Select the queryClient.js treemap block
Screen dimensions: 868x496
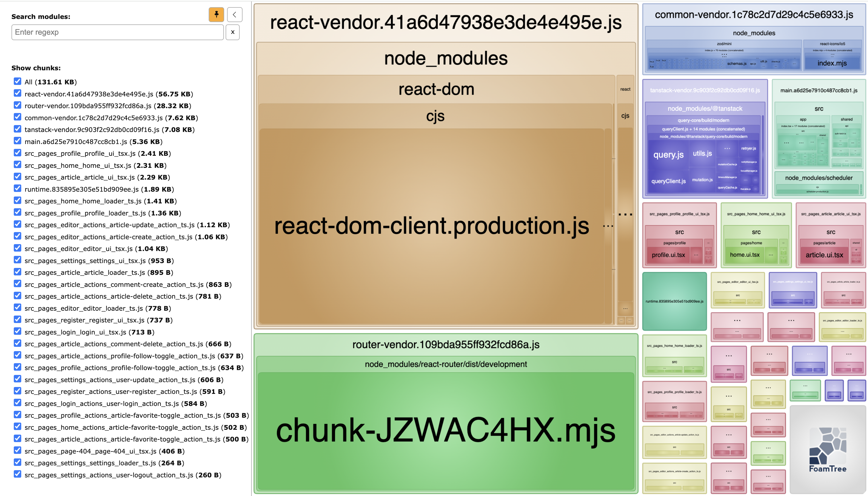pos(668,181)
